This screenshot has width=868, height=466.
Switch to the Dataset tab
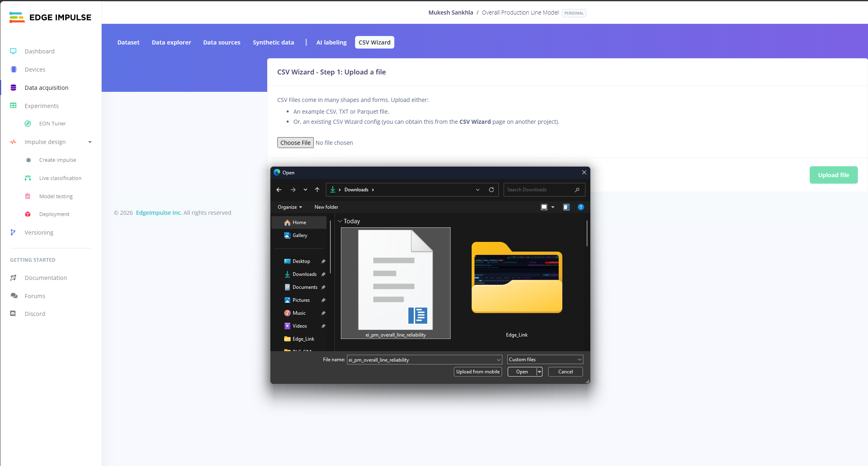(x=128, y=42)
